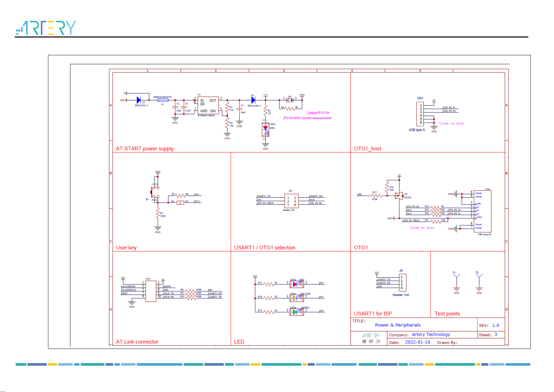Click the 'Header 3X2' label
Image resolution: width=554 pixels, height=392 pixels.
[289, 210]
